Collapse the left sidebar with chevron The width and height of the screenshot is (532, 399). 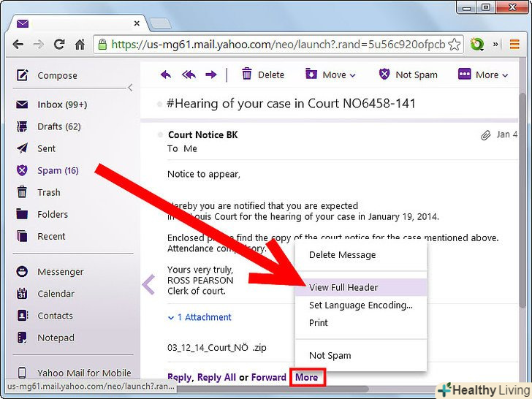(x=130, y=88)
